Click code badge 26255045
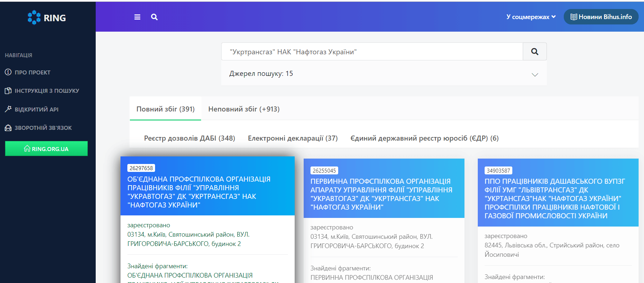This screenshot has height=283, width=644. click(324, 170)
